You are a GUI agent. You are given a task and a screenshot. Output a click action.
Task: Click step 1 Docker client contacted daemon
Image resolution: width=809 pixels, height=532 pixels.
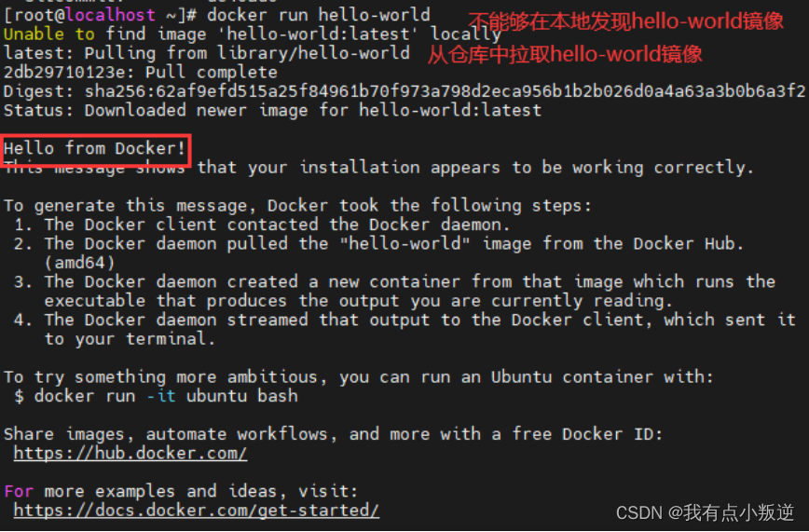(262, 225)
